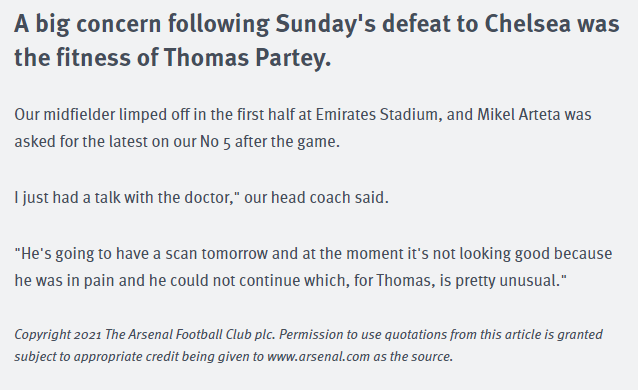
Task: Click the copyright notice "Copyright 2021"
Action: pyautogui.click(x=58, y=335)
